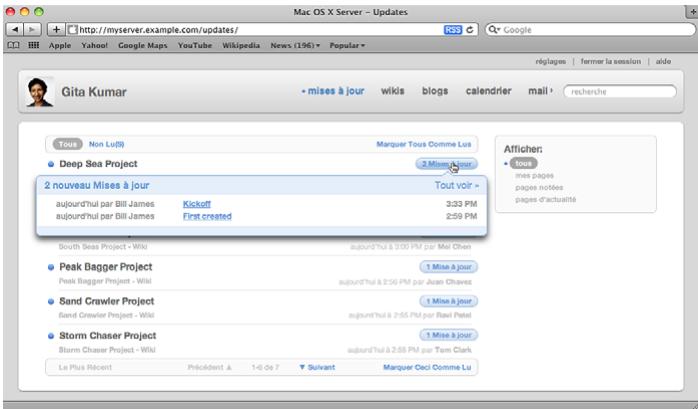Open the First created update link
The width and height of the screenshot is (698, 409).
point(207,216)
